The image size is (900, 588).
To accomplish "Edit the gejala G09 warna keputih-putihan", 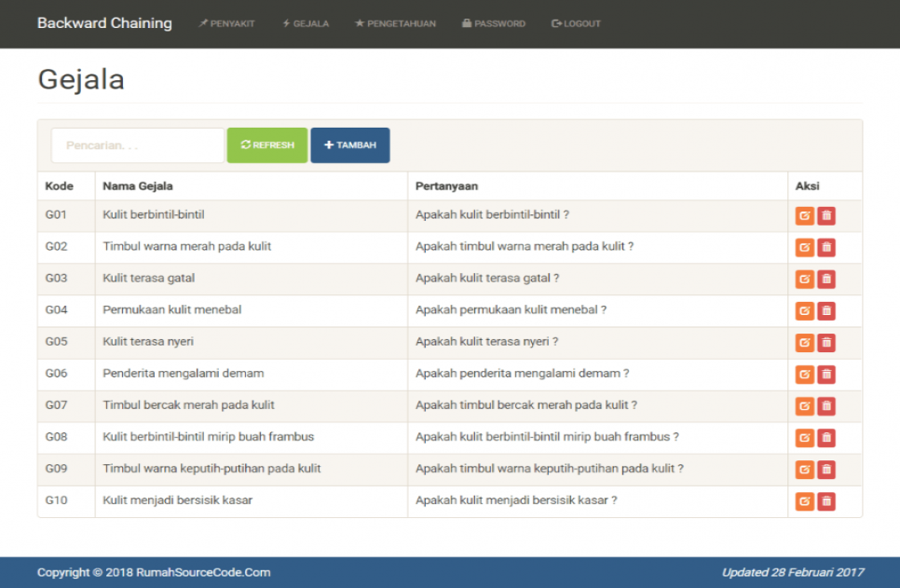I will pos(804,469).
